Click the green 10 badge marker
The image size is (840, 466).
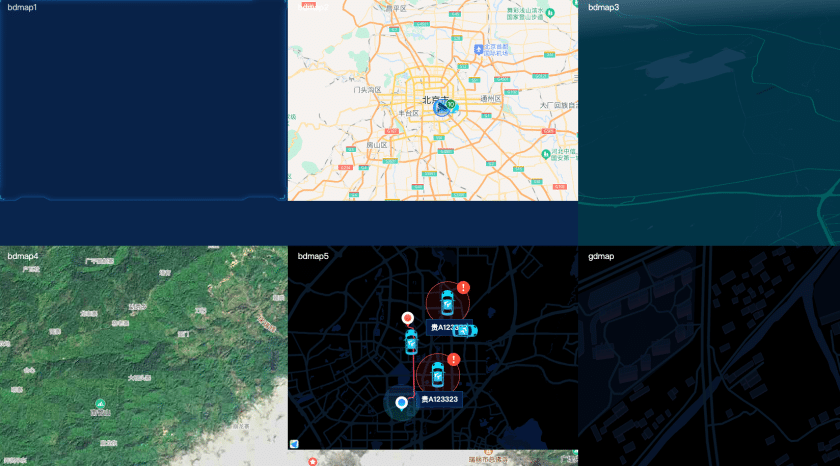(x=451, y=104)
